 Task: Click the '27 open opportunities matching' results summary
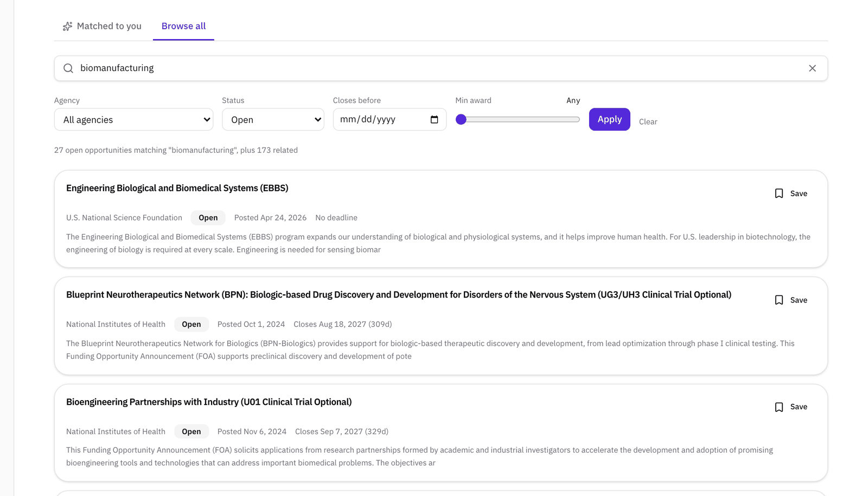coord(176,150)
